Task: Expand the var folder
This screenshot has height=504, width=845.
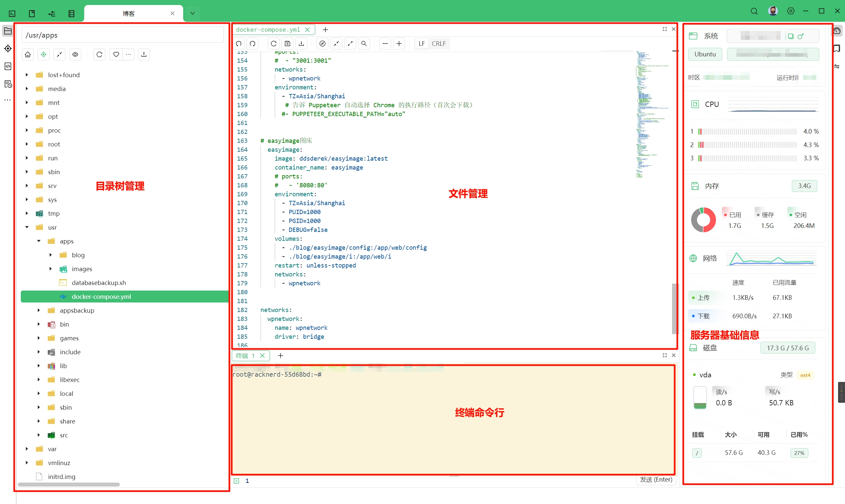Action: coord(27,449)
